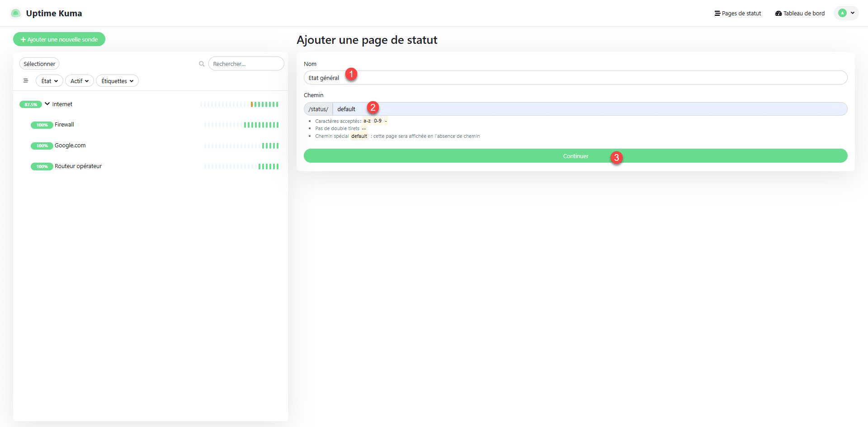This screenshot has width=868, height=427.
Task: Click the Internet heartbeat status bar
Action: click(x=240, y=104)
